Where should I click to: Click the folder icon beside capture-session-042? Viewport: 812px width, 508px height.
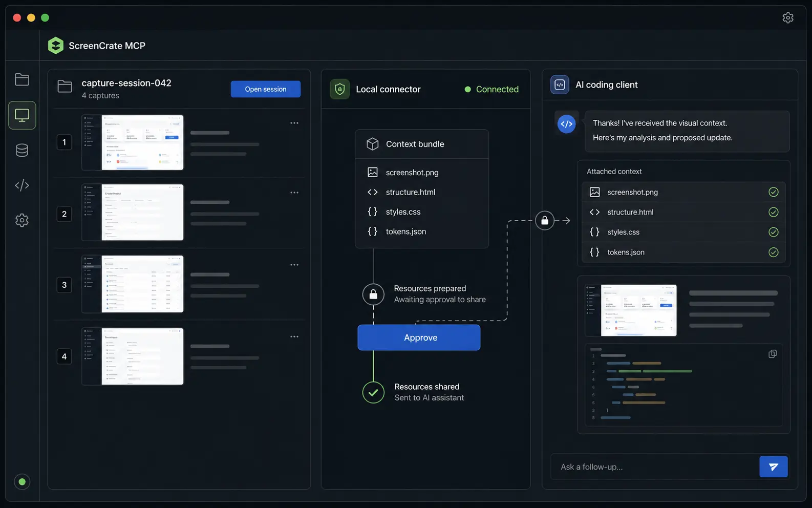[x=65, y=86]
